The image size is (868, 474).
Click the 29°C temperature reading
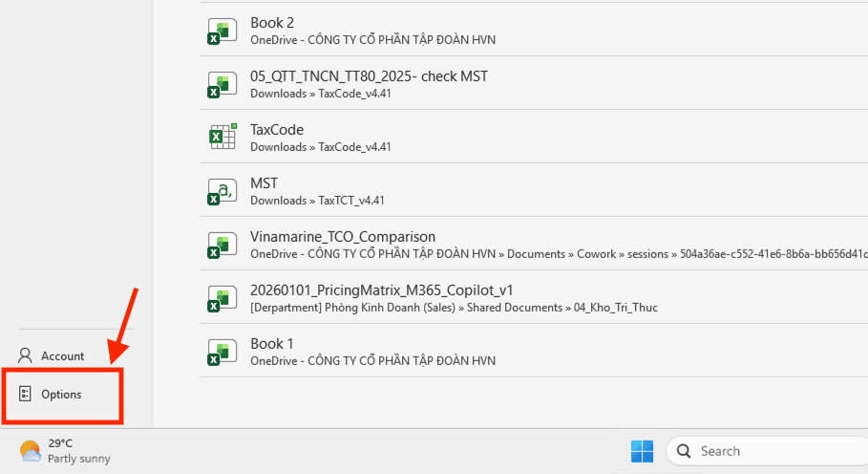click(x=60, y=443)
